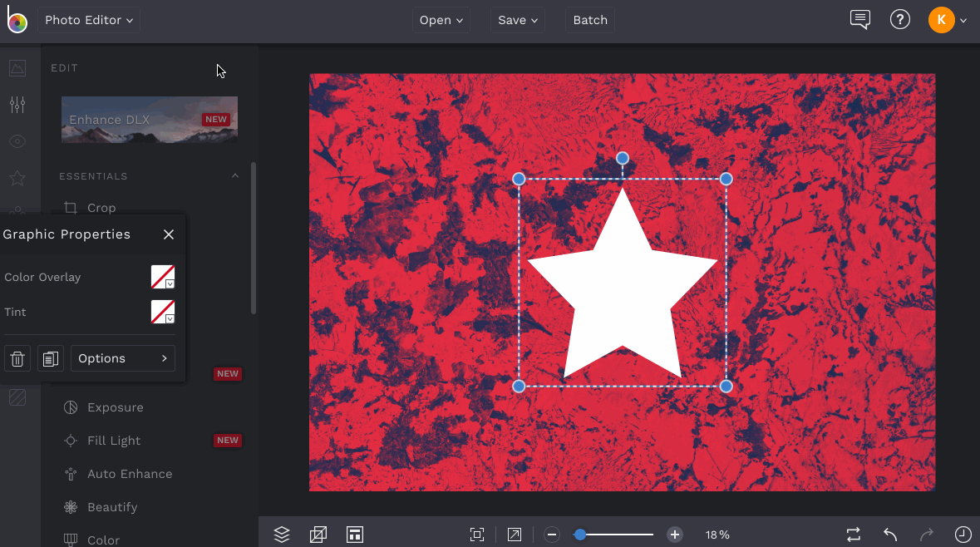Collapse the Essentials section

(235, 176)
